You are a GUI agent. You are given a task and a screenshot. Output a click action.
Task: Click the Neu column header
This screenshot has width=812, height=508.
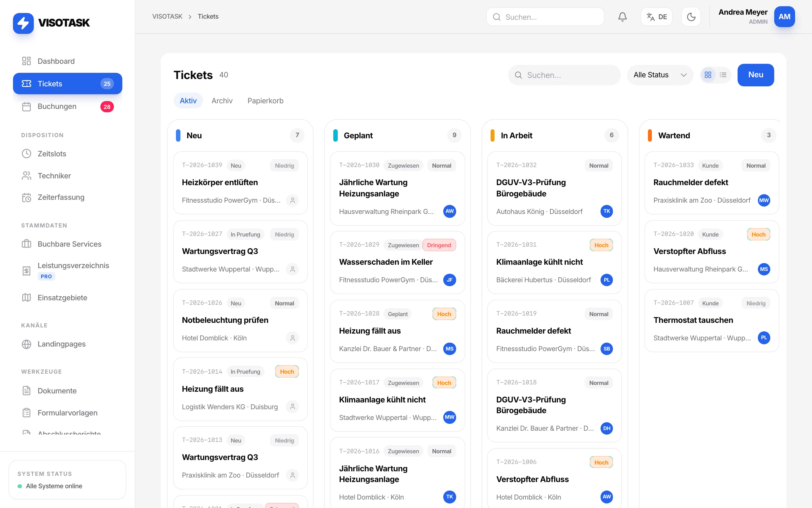(240, 135)
